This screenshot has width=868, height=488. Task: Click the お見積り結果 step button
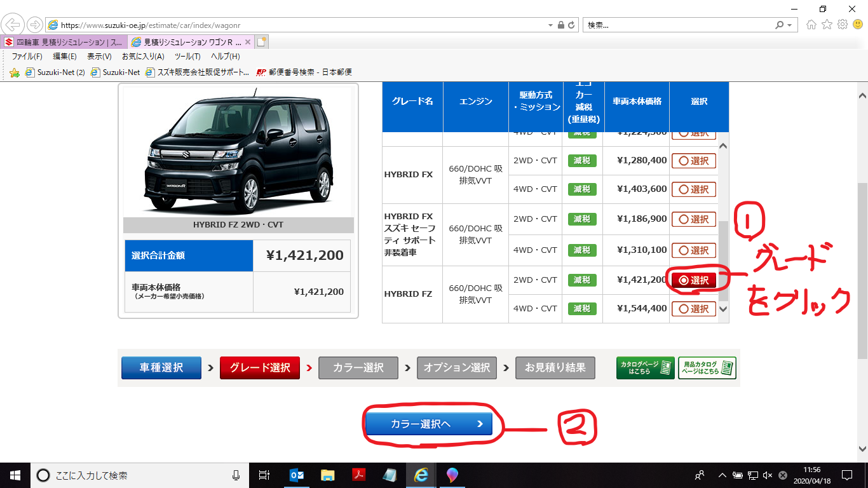click(x=555, y=367)
